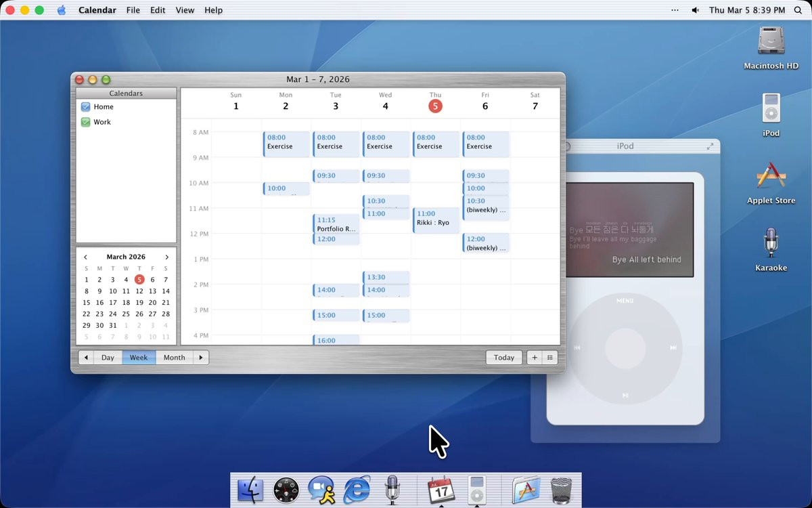Image resolution: width=812 pixels, height=508 pixels.
Task: Open Wednesday 13:30 event
Action: (386, 277)
